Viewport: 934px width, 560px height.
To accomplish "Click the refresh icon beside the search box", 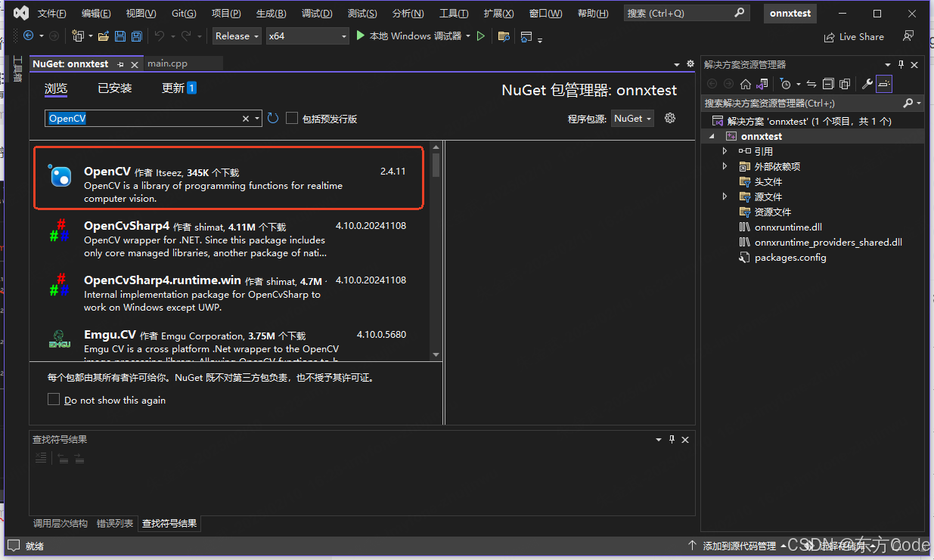I will (x=273, y=118).
